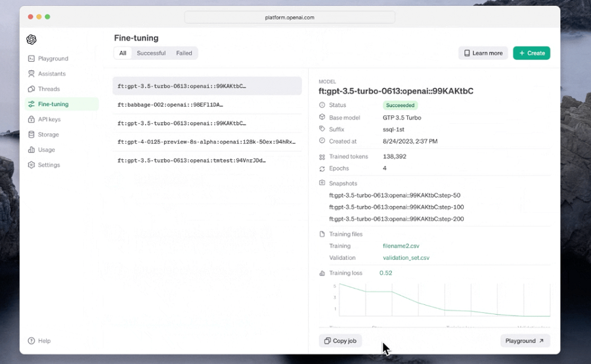Click the OpenAI logo icon
The image size is (591, 364).
click(32, 39)
